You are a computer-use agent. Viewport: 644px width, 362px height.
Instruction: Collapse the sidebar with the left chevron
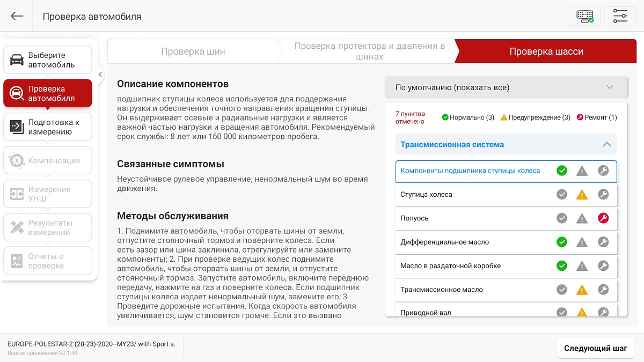[x=100, y=75]
